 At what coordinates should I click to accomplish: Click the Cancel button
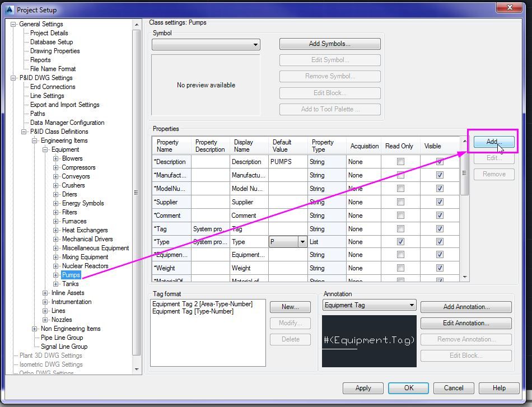click(x=454, y=388)
